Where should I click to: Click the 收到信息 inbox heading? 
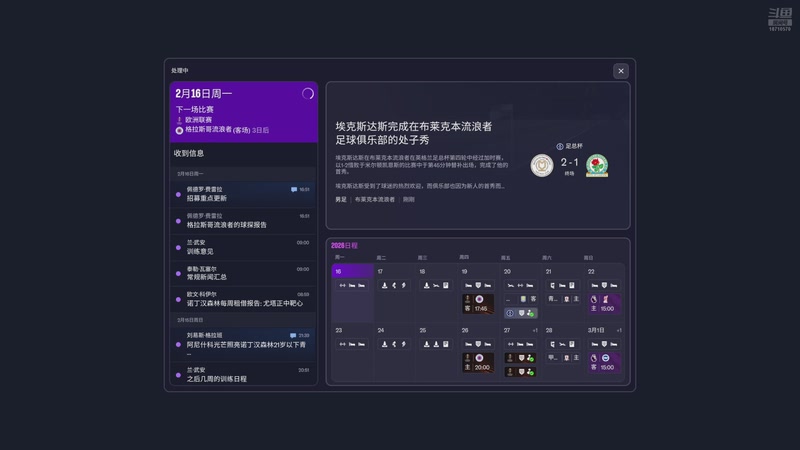[189, 153]
